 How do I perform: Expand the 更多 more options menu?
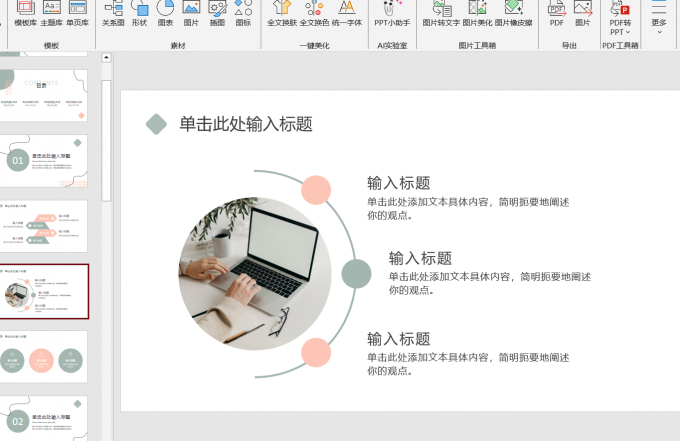tap(659, 17)
